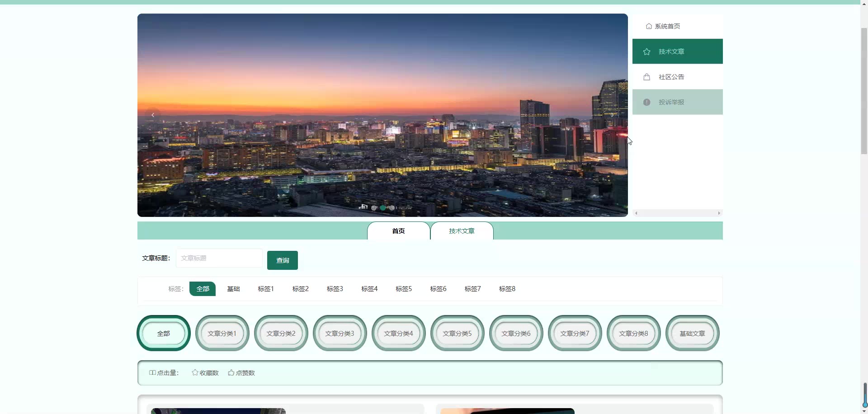This screenshot has height=414, width=868.
Task: Filter by tag 标签1
Action: pyautogui.click(x=266, y=289)
